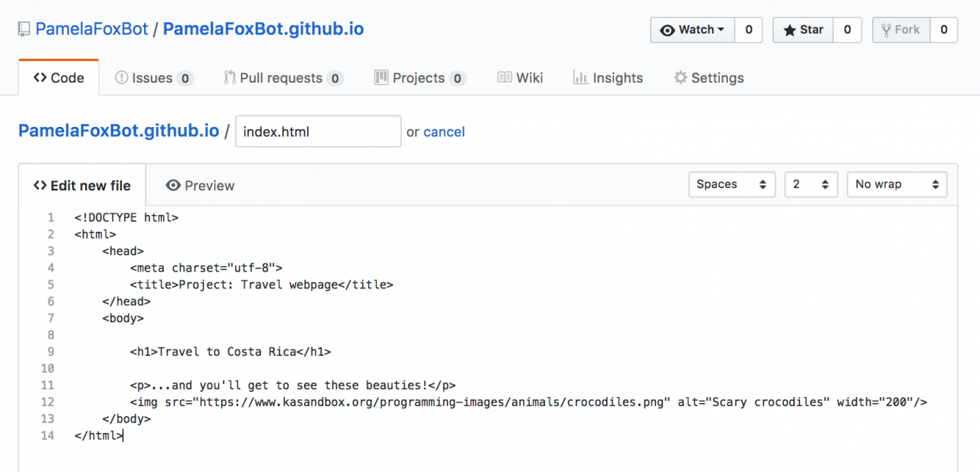Image resolution: width=980 pixels, height=472 pixels.
Task: Click the brackets icon in Edit new file tab
Action: [x=41, y=185]
